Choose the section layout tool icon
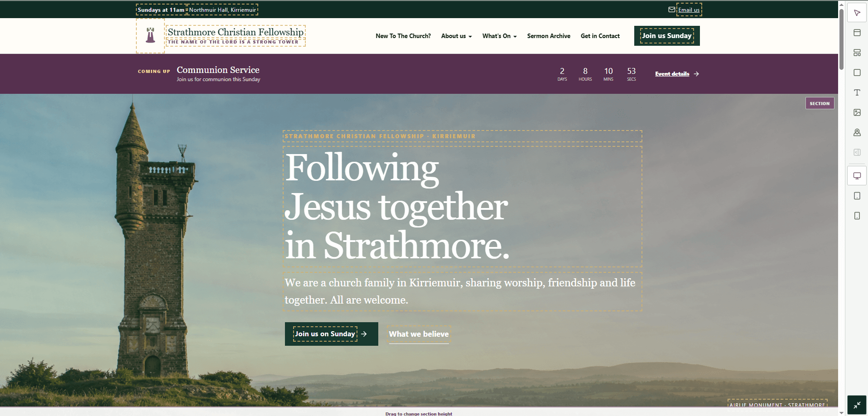868x416 pixels. 857,33
